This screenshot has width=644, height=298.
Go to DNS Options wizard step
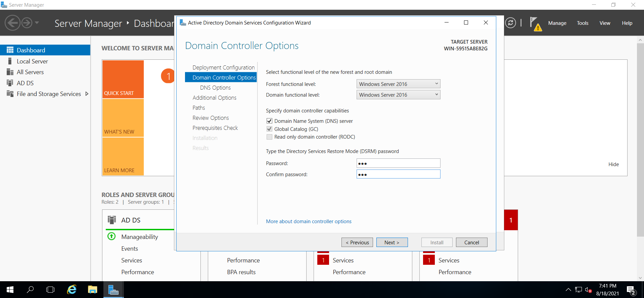[215, 88]
